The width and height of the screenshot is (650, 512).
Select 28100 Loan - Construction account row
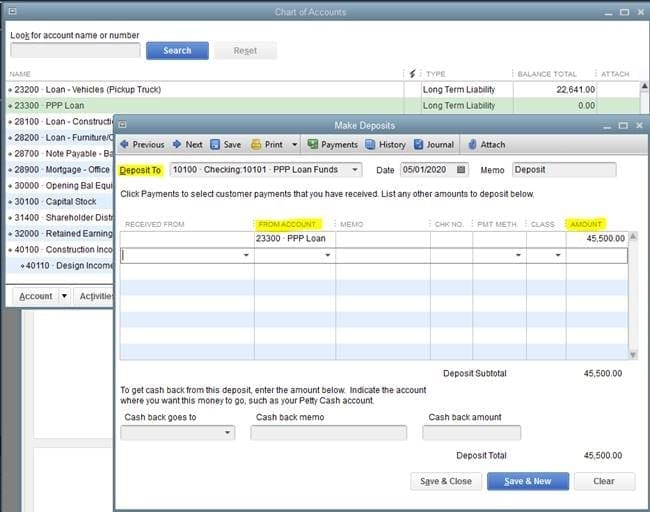coord(60,121)
